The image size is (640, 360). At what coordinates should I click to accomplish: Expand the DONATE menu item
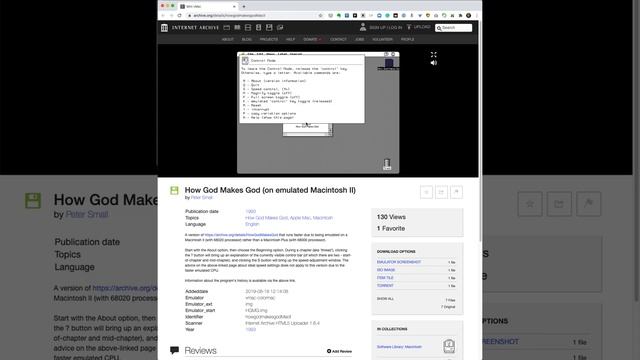(312, 40)
